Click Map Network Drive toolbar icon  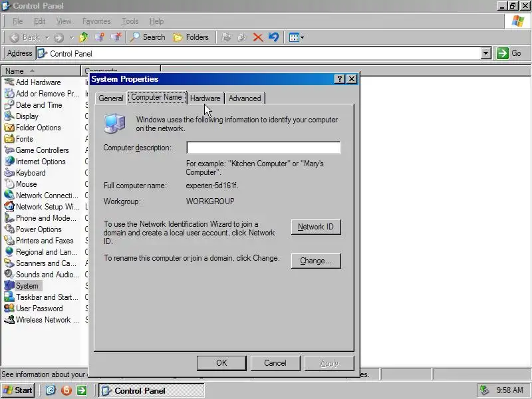click(99, 37)
